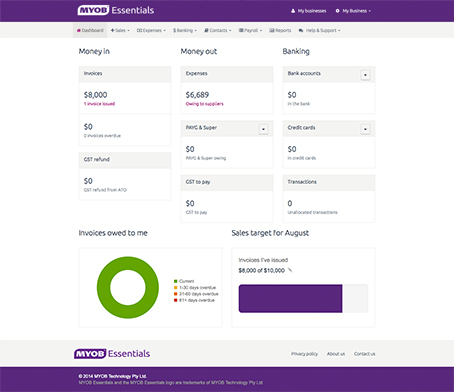Click the '1 invoice issued' link
Viewport: 454px width, 392px height.
pyautogui.click(x=99, y=104)
